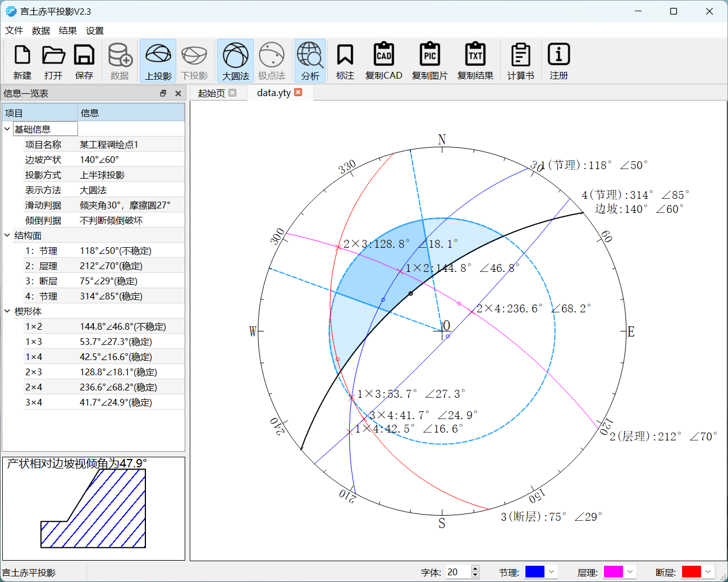Collapse the 基础信息 tree section
Image resolution: width=728 pixels, height=582 pixels.
click(x=7, y=129)
